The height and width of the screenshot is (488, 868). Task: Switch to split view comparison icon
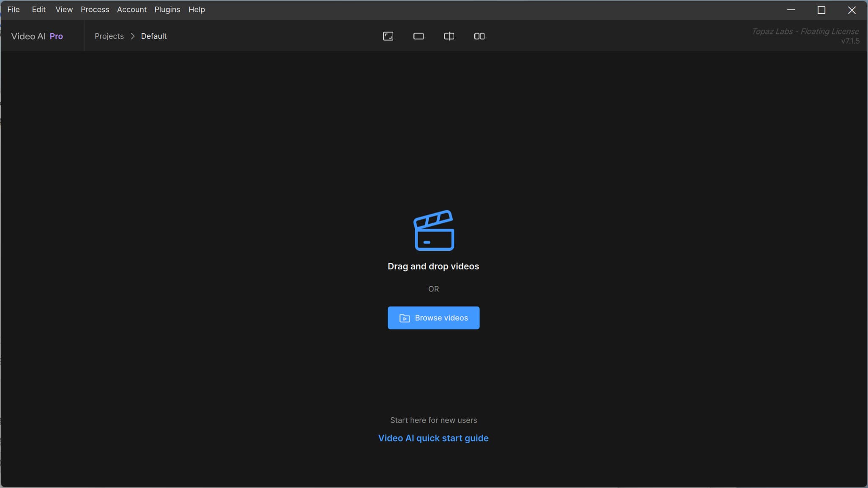(449, 36)
